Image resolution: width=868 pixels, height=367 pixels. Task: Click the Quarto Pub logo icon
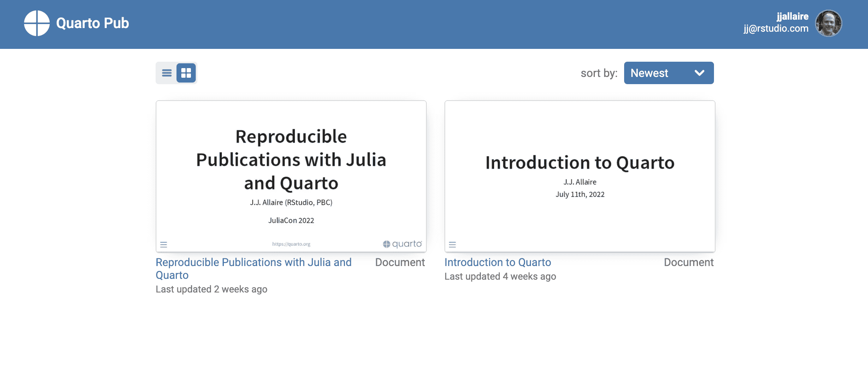[37, 23]
